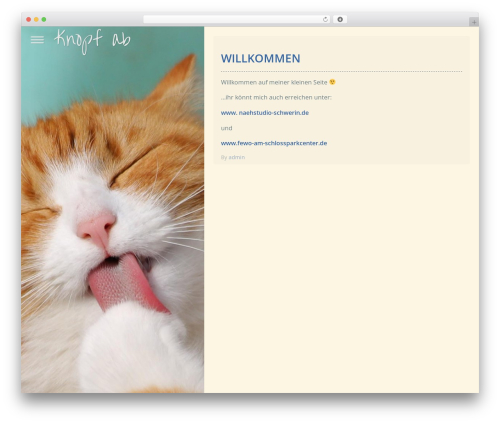Click the round icon beside the address bar
Viewport: 500px width, 423px height.
coord(340,19)
